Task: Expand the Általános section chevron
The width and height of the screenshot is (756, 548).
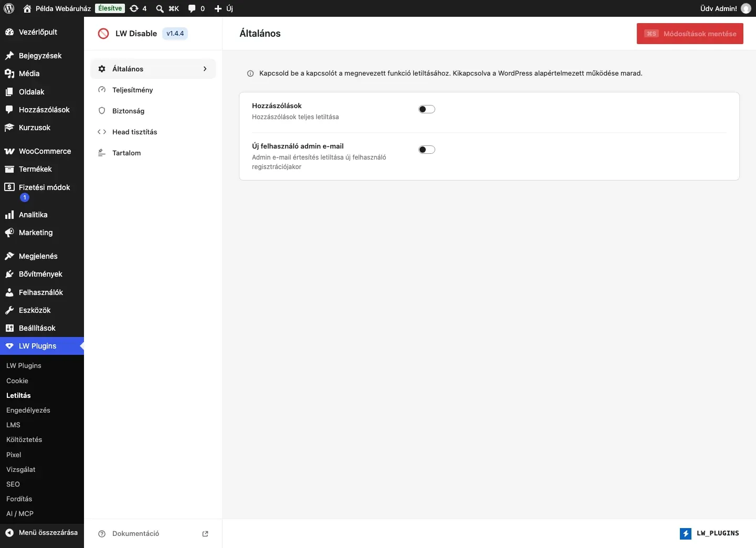Action: [205, 69]
